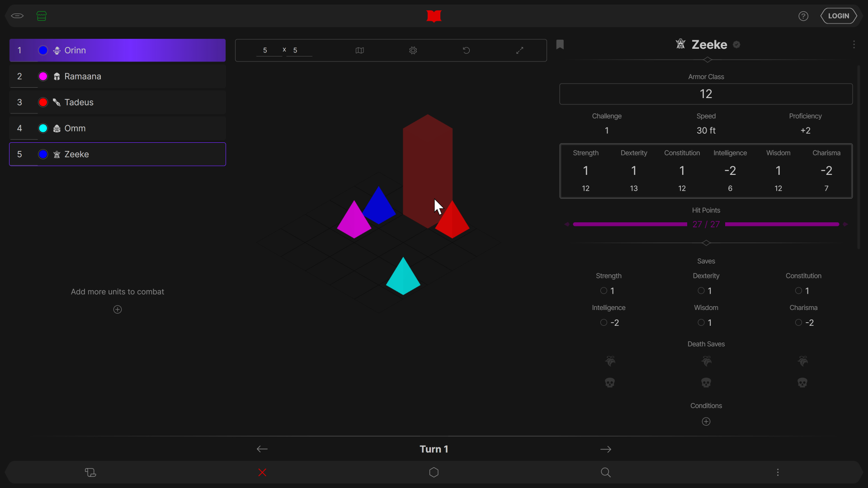Click Orinn's blue color swatch

pos(43,50)
